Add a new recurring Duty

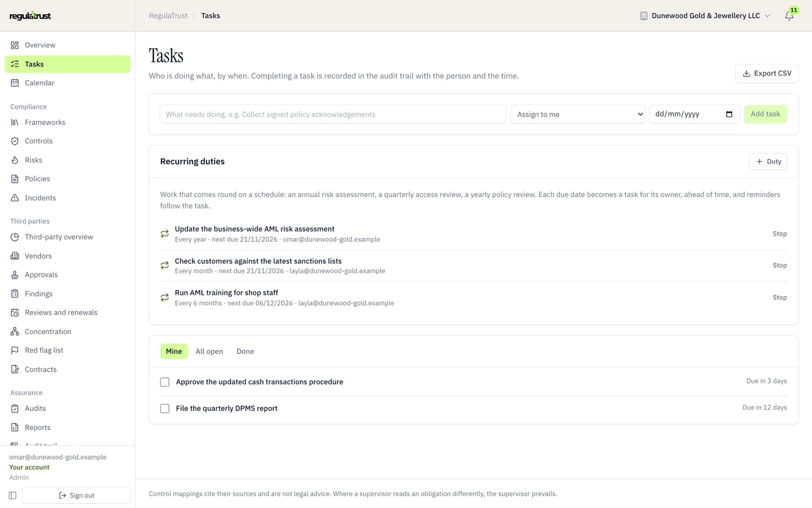point(768,162)
